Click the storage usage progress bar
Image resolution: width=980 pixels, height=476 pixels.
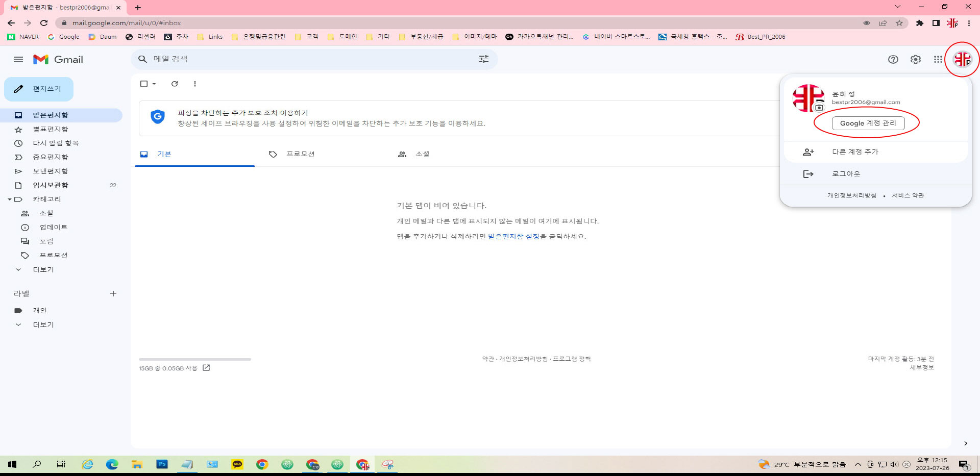coord(195,359)
